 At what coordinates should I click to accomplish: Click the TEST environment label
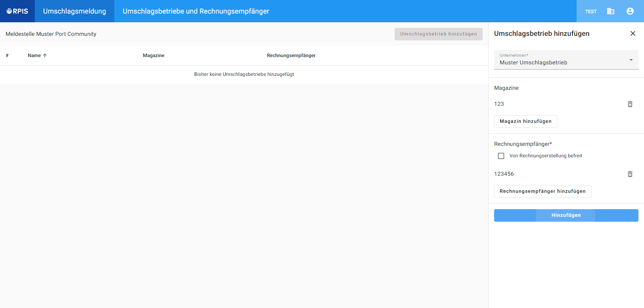tap(591, 11)
